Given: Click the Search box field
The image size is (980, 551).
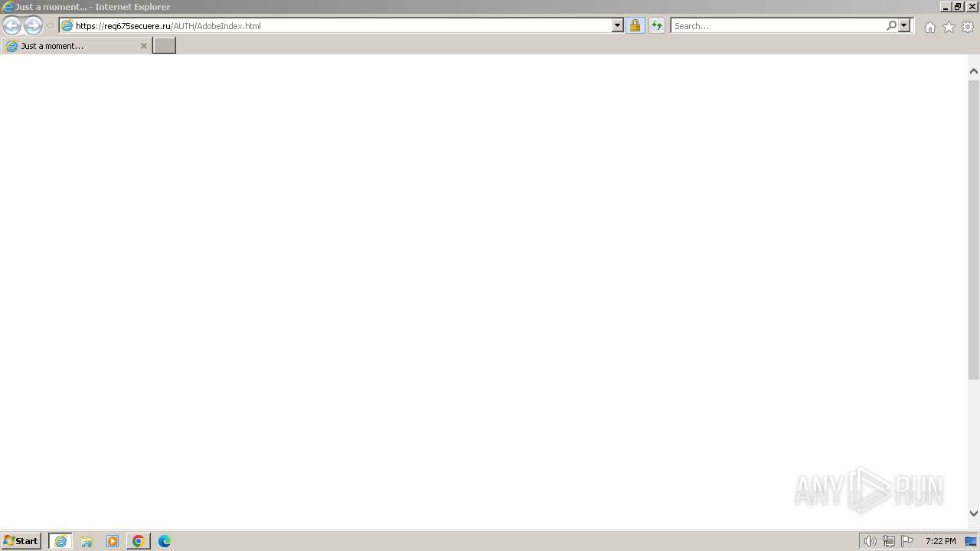Looking at the screenshot, I should click(778, 25).
